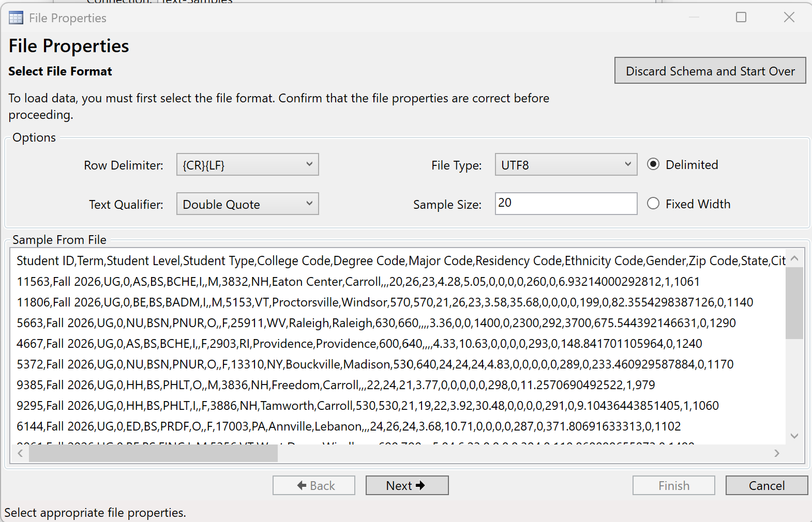Click Discard Schema and Start Over
The image size is (812, 522).
(x=710, y=71)
